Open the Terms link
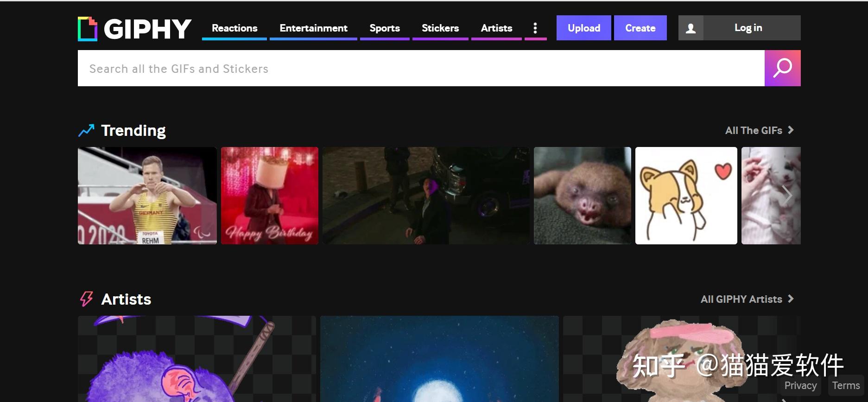Viewport: 868px width, 402px height. [846, 385]
